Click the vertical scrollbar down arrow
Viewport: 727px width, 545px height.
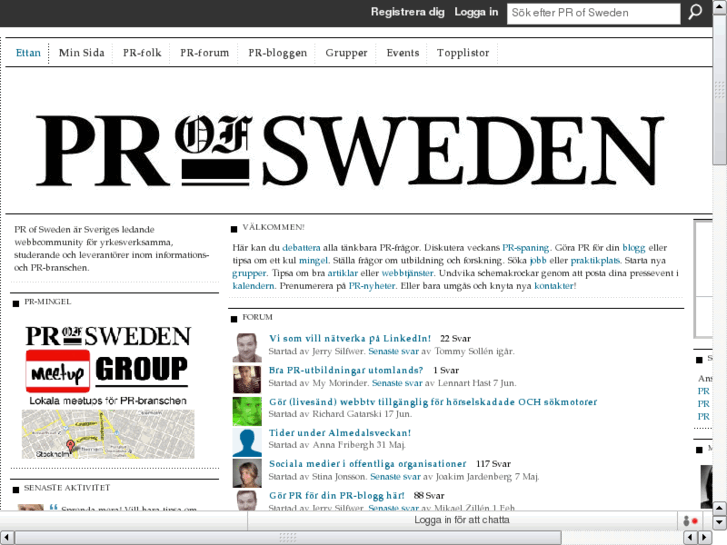pyautogui.click(x=719, y=521)
